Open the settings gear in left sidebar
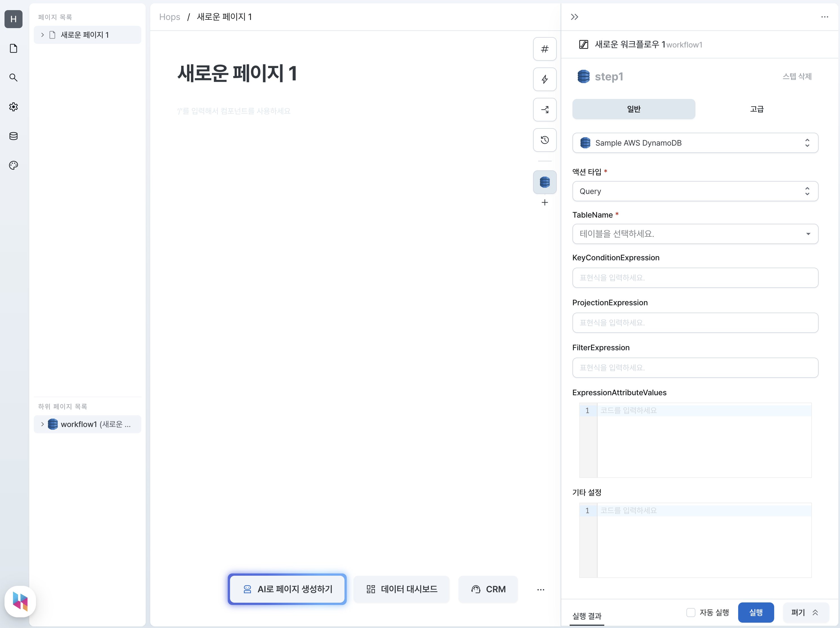The height and width of the screenshot is (628, 840). pyautogui.click(x=13, y=107)
